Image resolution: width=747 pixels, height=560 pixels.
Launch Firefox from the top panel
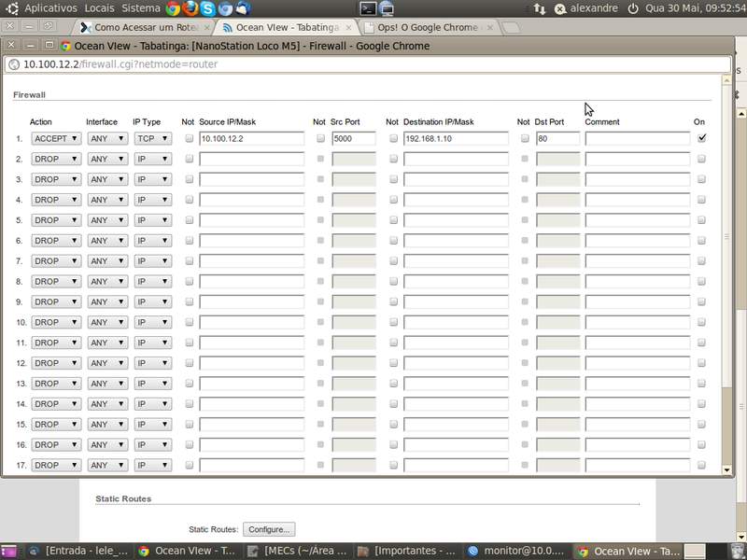pyautogui.click(x=190, y=8)
